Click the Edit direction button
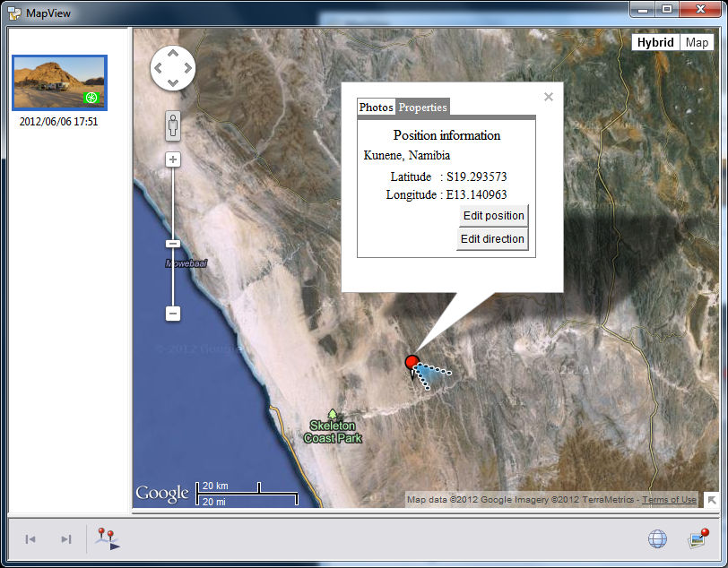The width and height of the screenshot is (728, 568). pyautogui.click(x=492, y=239)
